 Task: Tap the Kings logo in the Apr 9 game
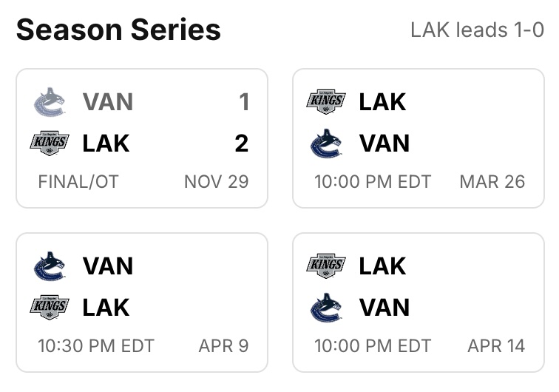pyautogui.click(x=50, y=307)
